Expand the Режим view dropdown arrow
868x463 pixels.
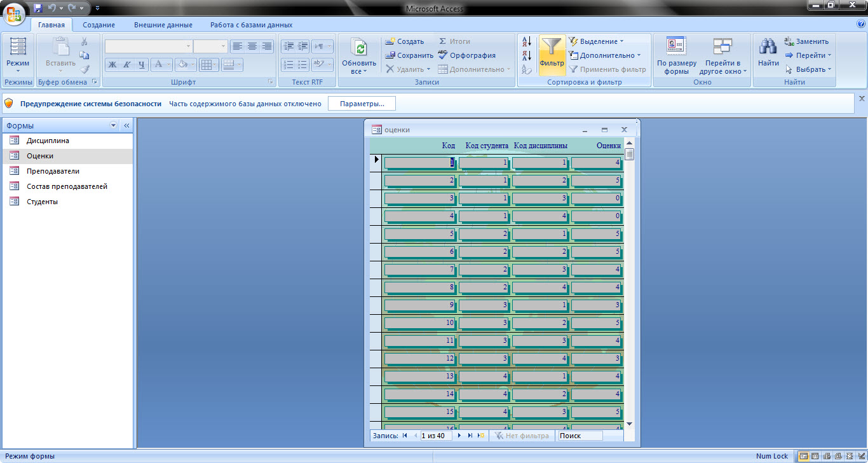18,71
